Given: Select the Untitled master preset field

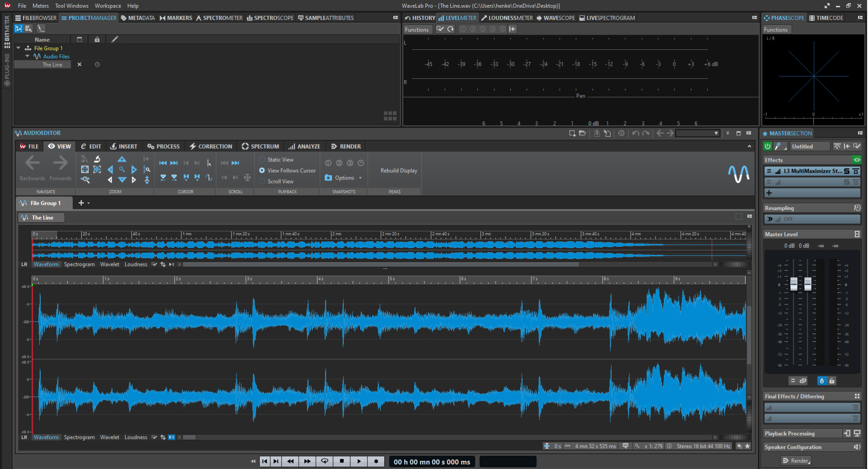Looking at the screenshot, I should coord(810,146).
